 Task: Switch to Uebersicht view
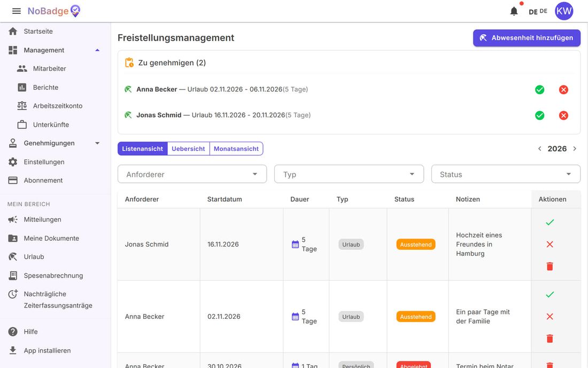click(188, 149)
